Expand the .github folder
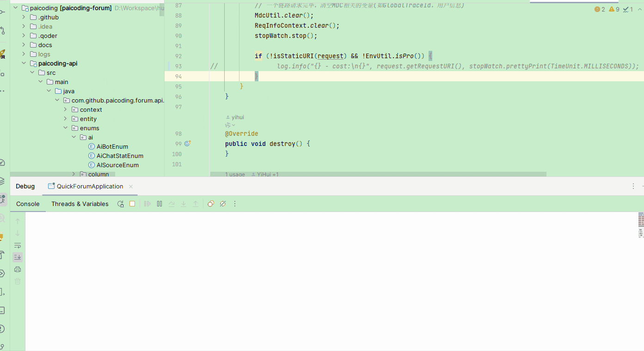This screenshot has width=644, height=351. click(24, 17)
